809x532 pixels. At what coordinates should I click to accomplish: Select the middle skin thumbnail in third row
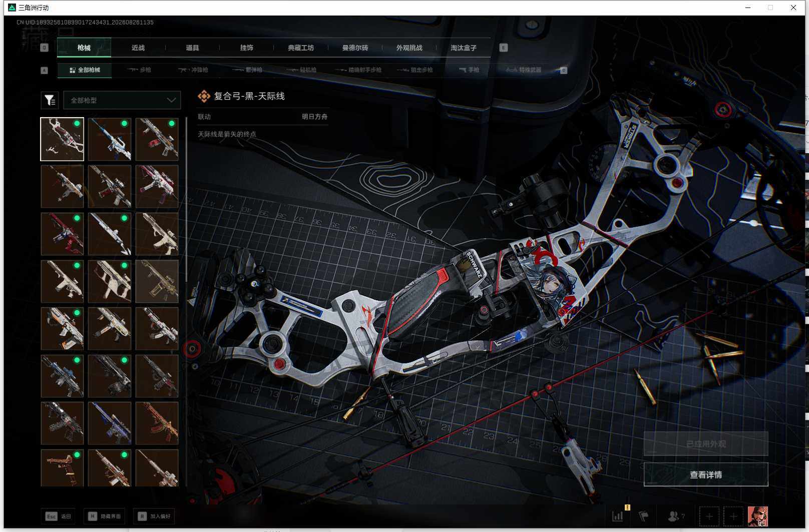coord(110,234)
